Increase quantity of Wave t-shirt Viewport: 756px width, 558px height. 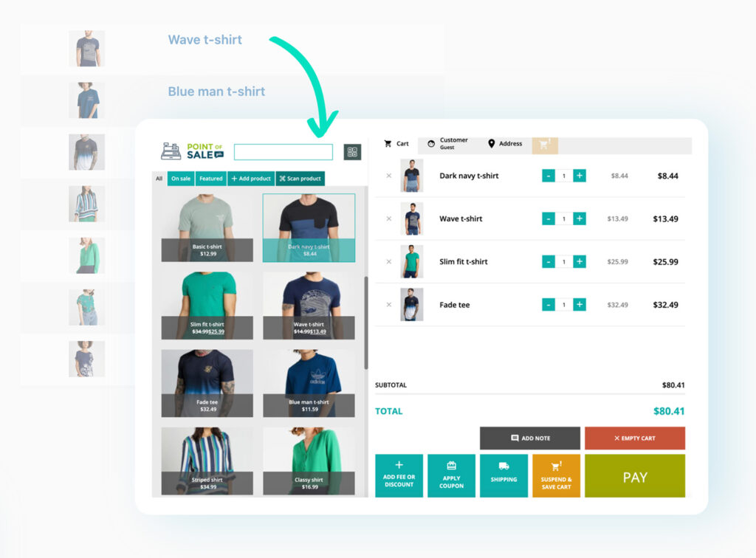pyautogui.click(x=580, y=218)
